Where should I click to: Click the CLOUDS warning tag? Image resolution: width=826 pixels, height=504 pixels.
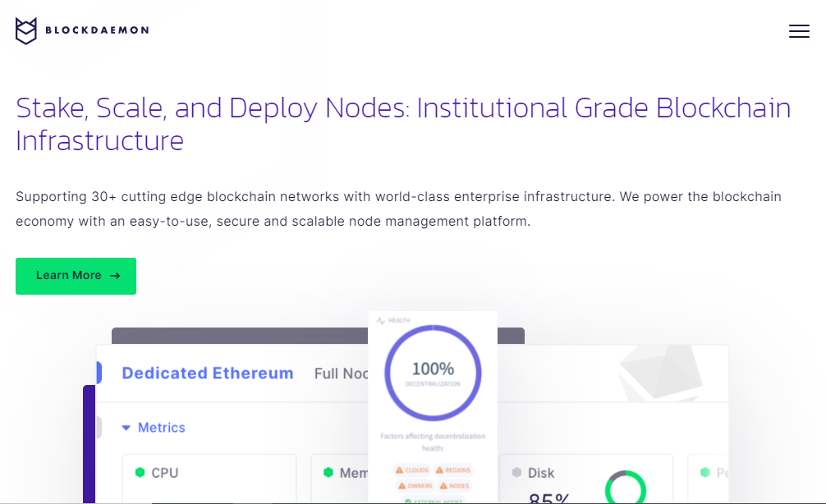click(x=412, y=470)
